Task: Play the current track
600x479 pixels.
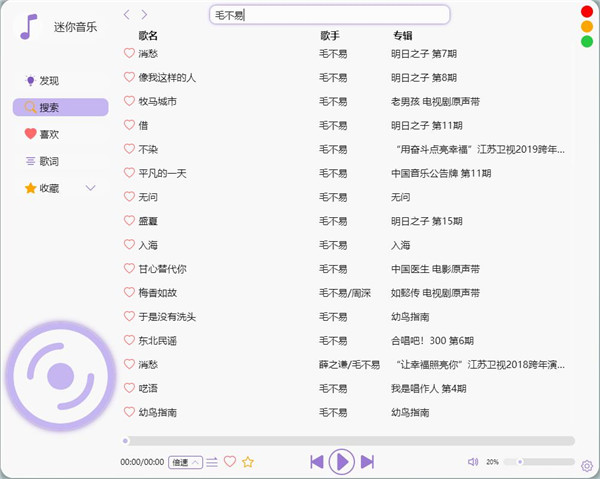Action: click(x=342, y=462)
